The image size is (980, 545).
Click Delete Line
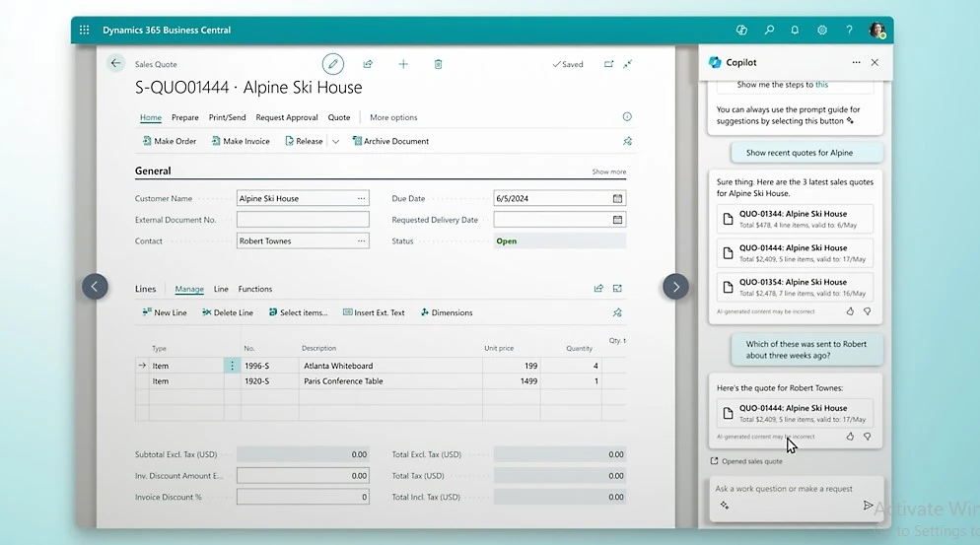(228, 312)
